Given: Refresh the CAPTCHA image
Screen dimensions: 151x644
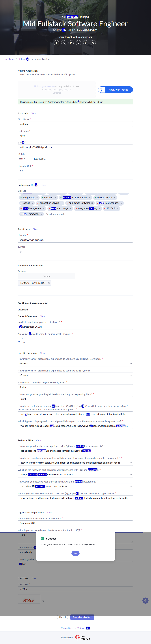Looking at the screenshot, I should pyautogui.click(x=43, y=601).
